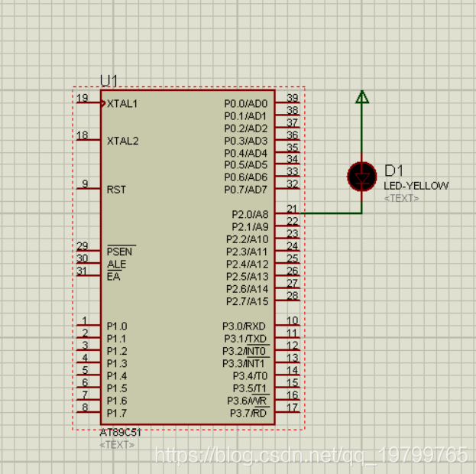Click the P1.6 pin label

(x=117, y=401)
